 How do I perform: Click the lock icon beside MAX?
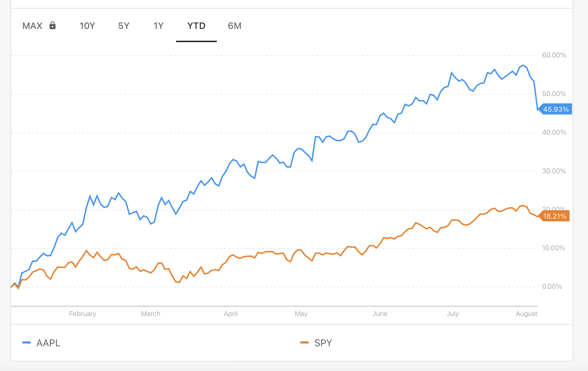coord(53,25)
